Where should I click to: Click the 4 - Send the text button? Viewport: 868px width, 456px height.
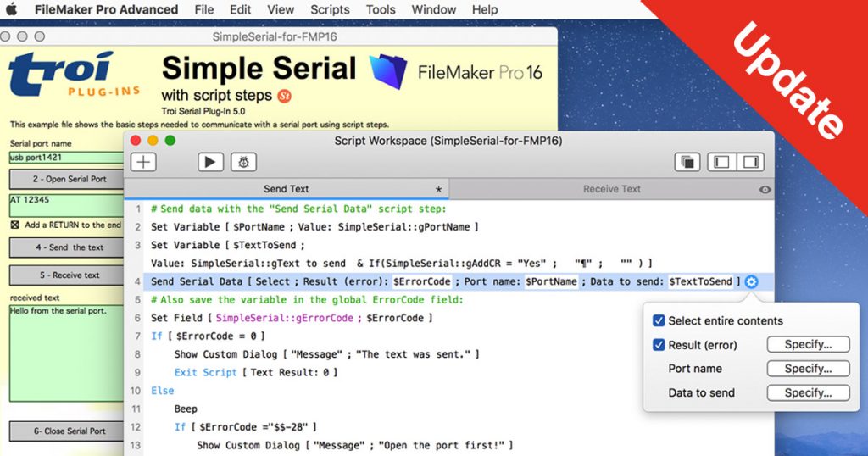[x=66, y=247]
